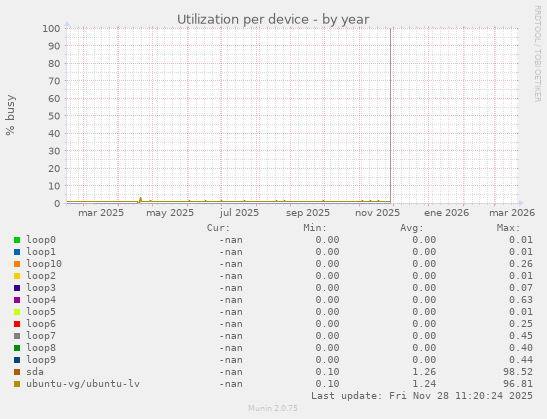Click the sda Min value 0.10

(x=328, y=372)
